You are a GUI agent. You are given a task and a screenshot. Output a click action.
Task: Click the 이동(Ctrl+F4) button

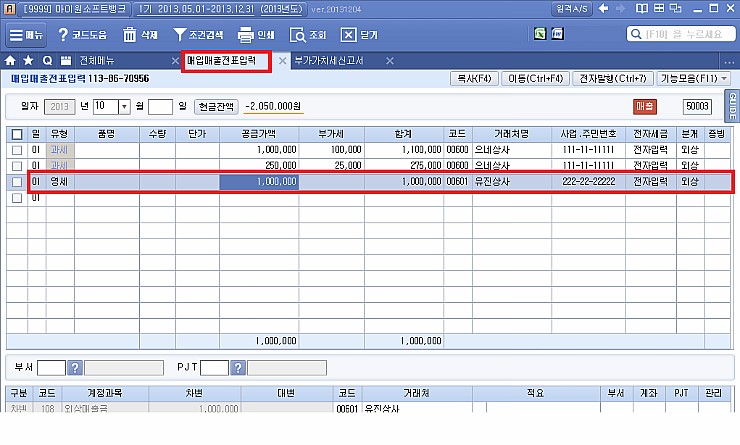pos(535,78)
